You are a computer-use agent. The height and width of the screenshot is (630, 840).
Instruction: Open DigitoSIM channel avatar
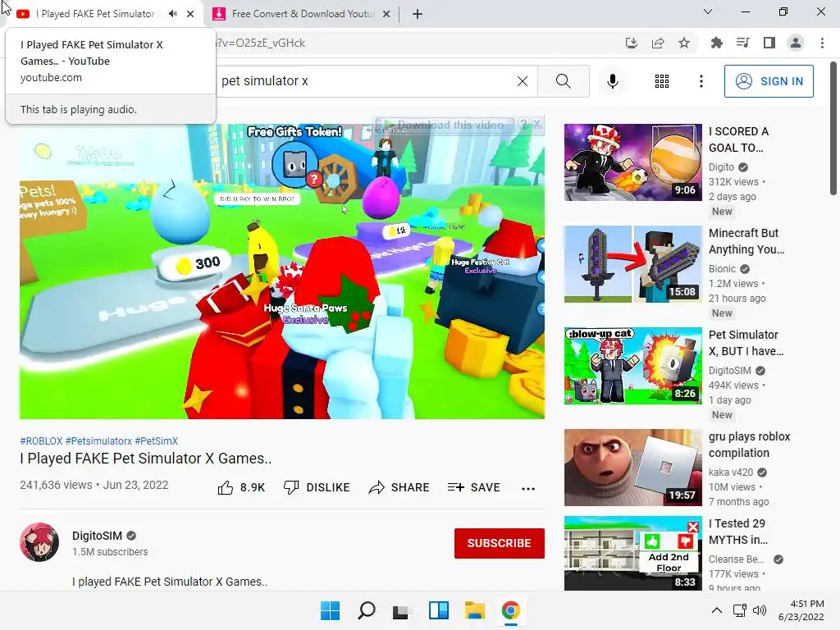click(39, 542)
